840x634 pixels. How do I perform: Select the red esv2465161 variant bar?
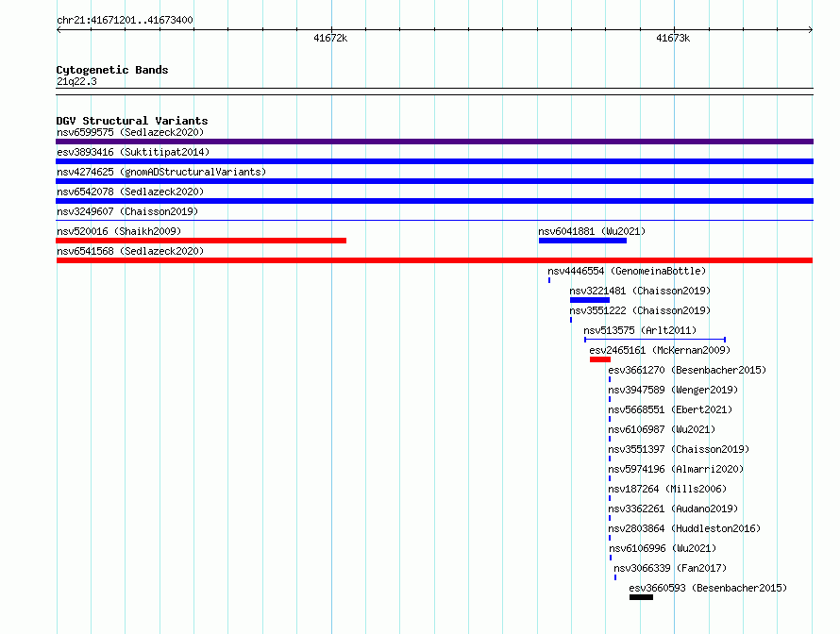pyautogui.click(x=600, y=359)
